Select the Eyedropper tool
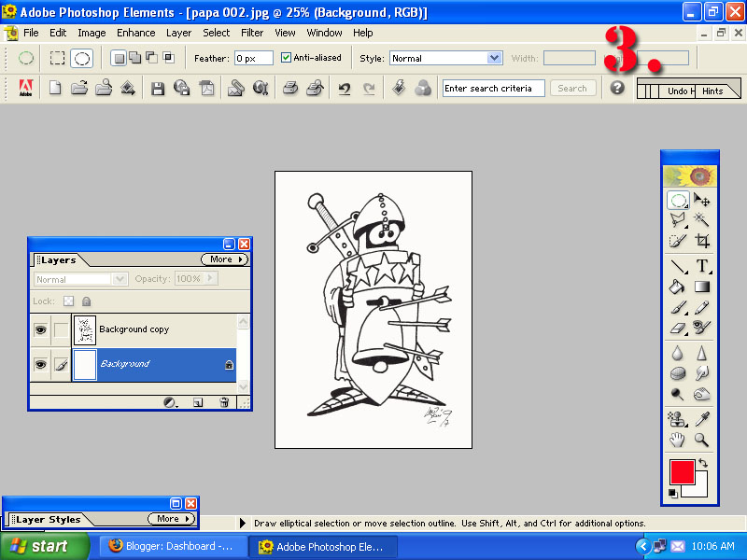747x560 pixels. pyautogui.click(x=702, y=419)
